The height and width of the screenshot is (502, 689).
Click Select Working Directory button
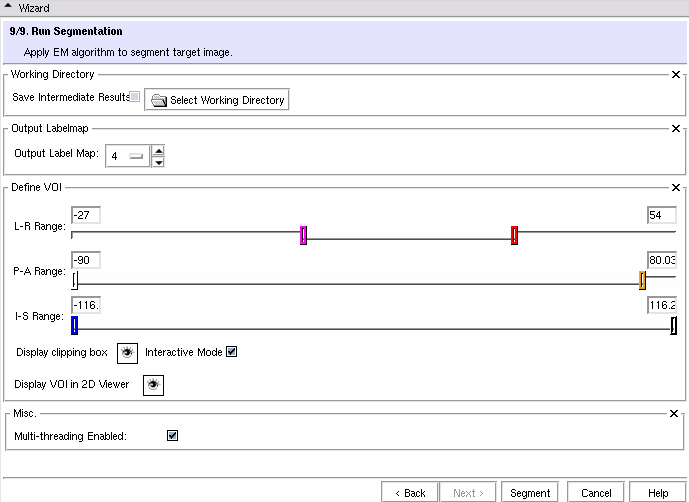[x=217, y=100]
